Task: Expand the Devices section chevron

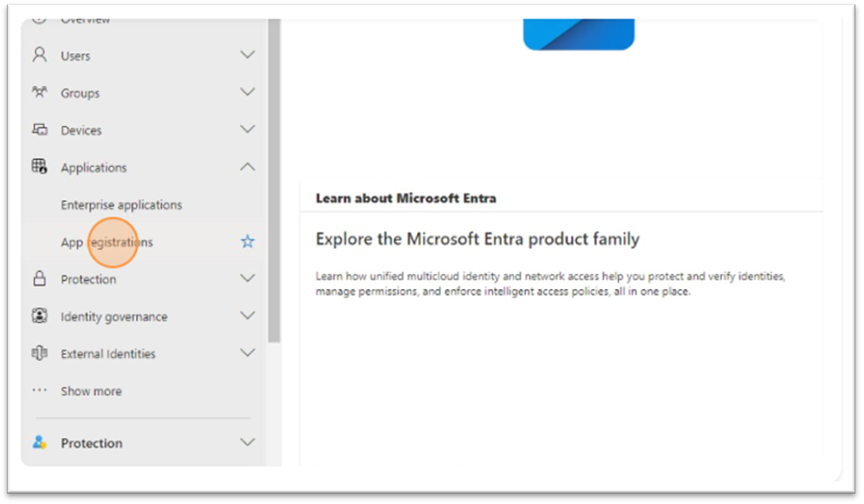Action: tap(247, 129)
